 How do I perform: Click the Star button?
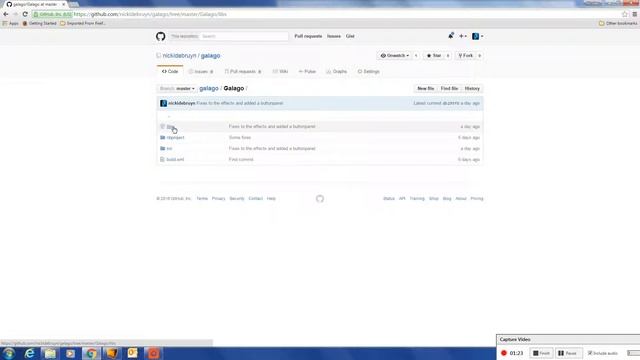click(x=434, y=56)
